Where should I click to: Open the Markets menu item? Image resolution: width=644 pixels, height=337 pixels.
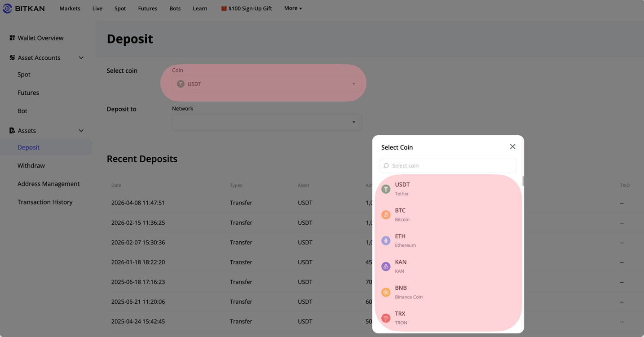pyautogui.click(x=70, y=9)
